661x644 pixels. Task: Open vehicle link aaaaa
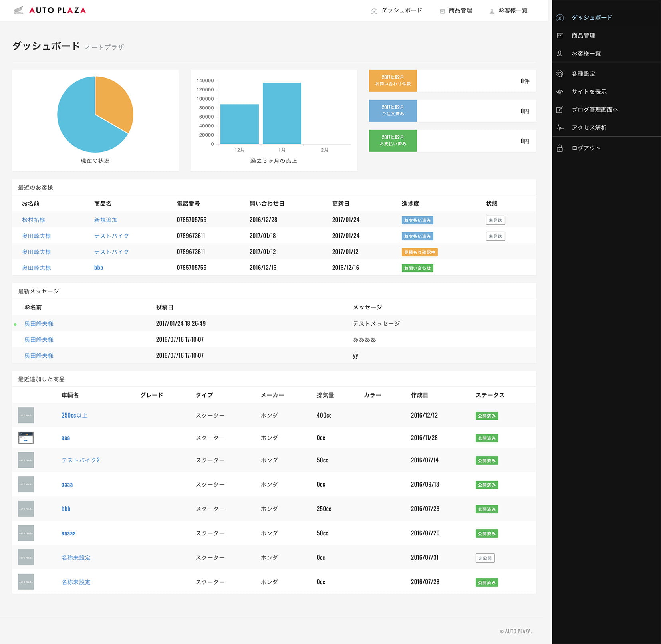pos(69,533)
